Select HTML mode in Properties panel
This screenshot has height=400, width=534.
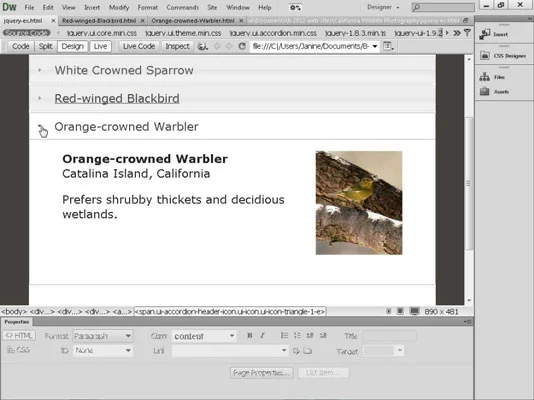coord(19,336)
